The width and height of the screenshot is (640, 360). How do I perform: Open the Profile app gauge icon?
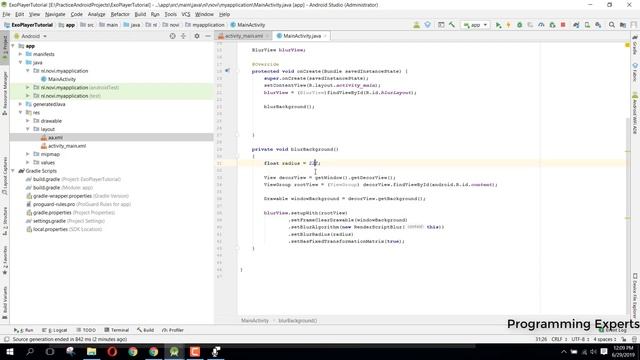click(x=541, y=25)
